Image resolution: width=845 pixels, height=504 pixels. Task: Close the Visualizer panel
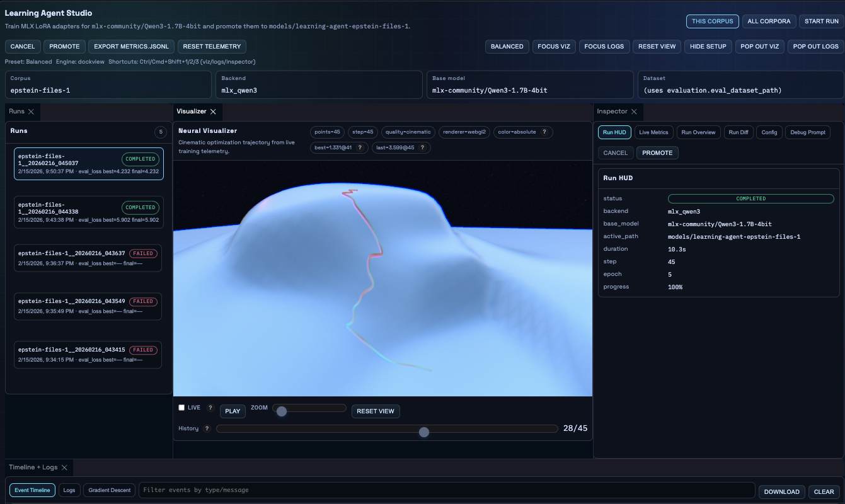212,112
